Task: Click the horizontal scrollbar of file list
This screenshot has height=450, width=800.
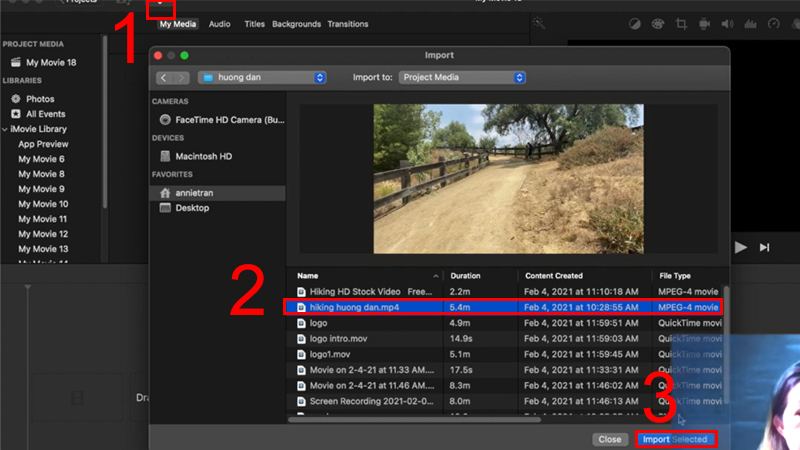Action: click(414, 420)
